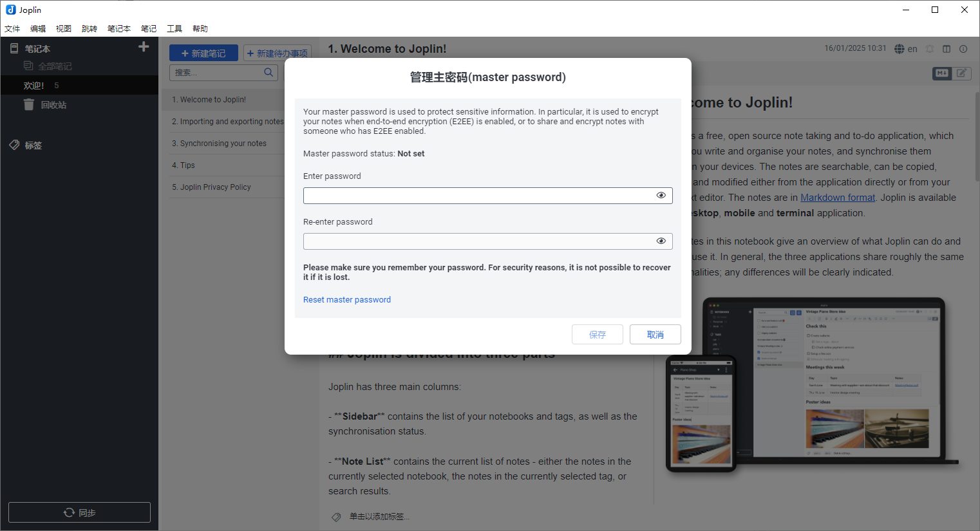Click 单击以添加标签 to add tags

pyautogui.click(x=379, y=517)
